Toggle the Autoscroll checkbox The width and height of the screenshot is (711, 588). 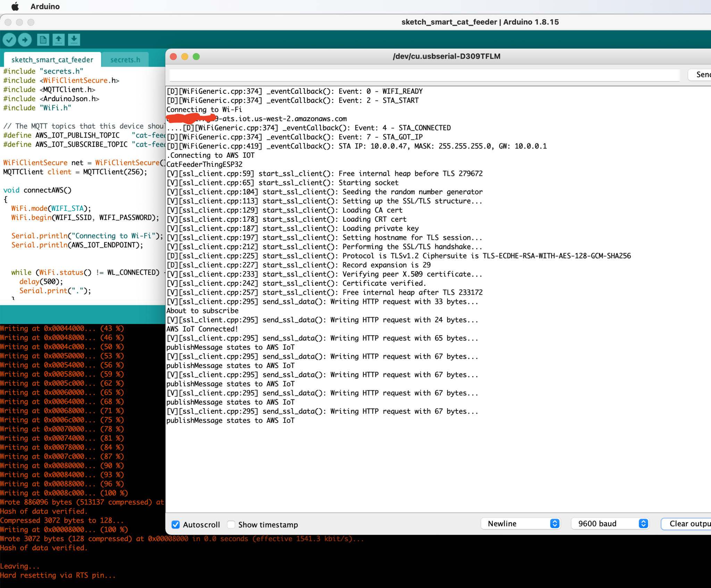(176, 525)
